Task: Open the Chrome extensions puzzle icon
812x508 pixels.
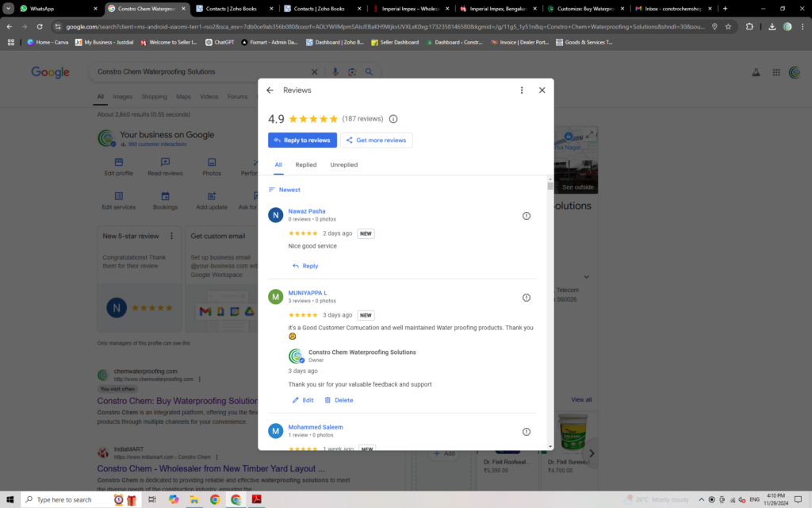Action: point(749,26)
